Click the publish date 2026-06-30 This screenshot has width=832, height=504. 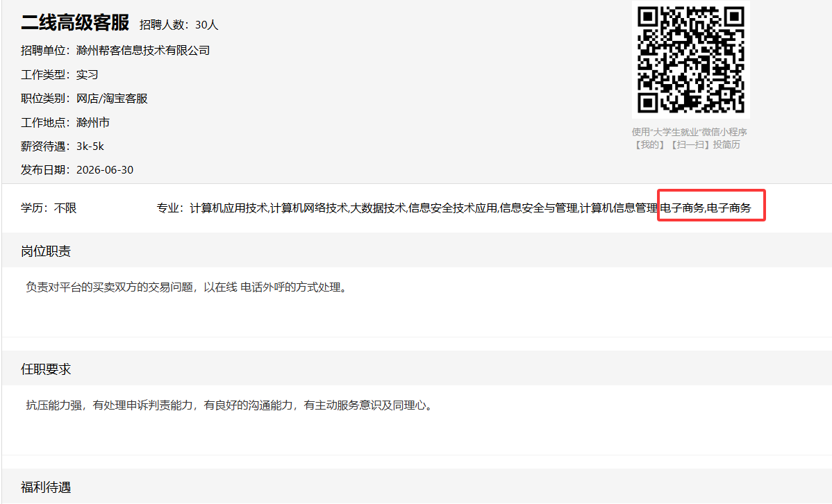pyautogui.click(x=105, y=170)
